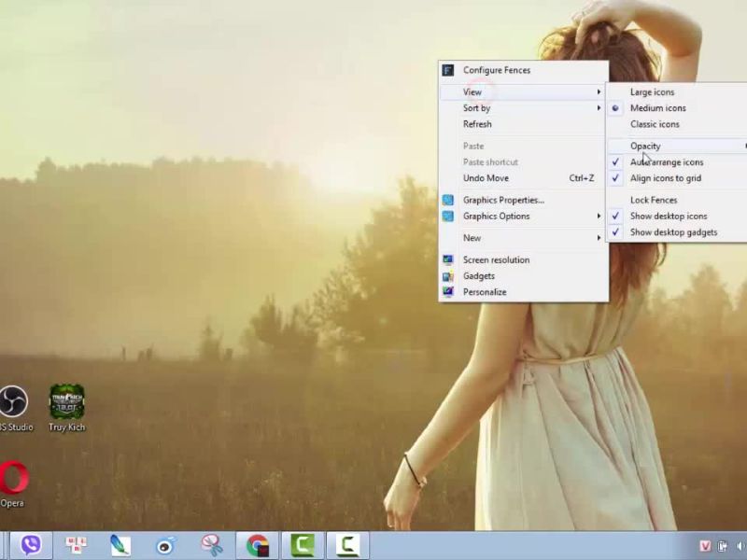The width and height of the screenshot is (747, 560).
Task: Click the system tray device icon
Action: (723, 546)
